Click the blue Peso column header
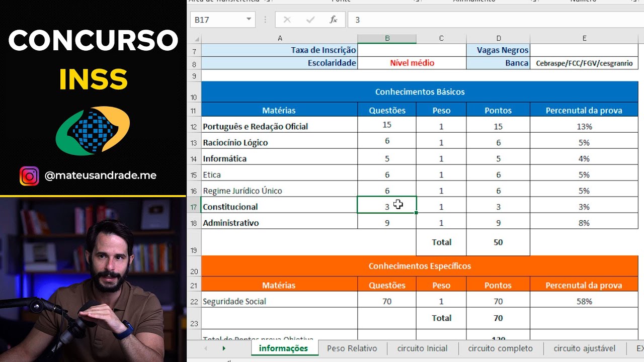The height and width of the screenshot is (362, 644). click(x=441, y=110)
